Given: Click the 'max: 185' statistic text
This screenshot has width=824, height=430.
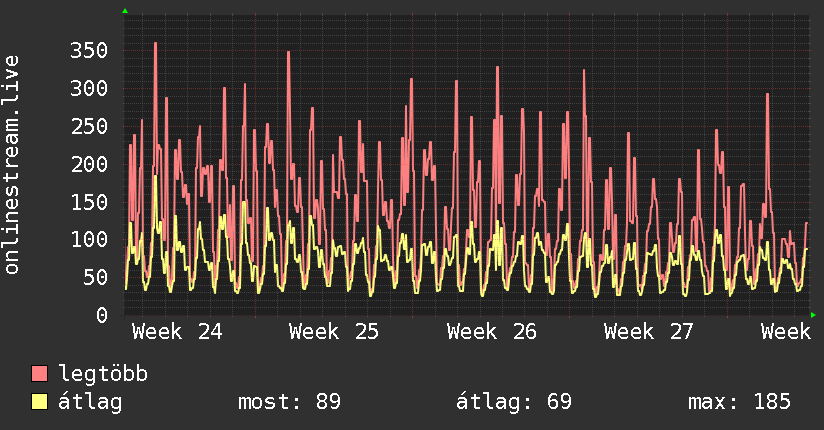Looking at the screenshot, I should (739, 402).
